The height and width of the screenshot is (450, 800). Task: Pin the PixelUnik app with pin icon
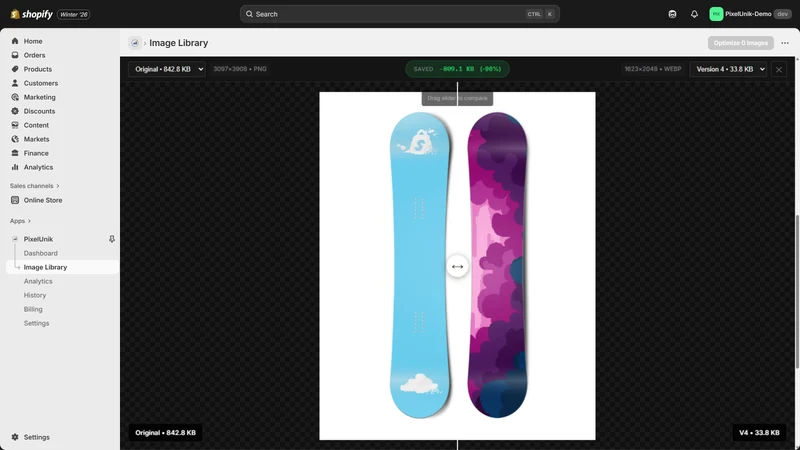coord(112,239)
